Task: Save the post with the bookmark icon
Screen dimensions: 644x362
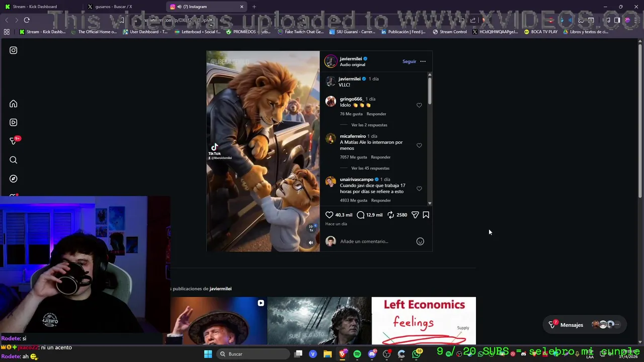Action: 426,215
